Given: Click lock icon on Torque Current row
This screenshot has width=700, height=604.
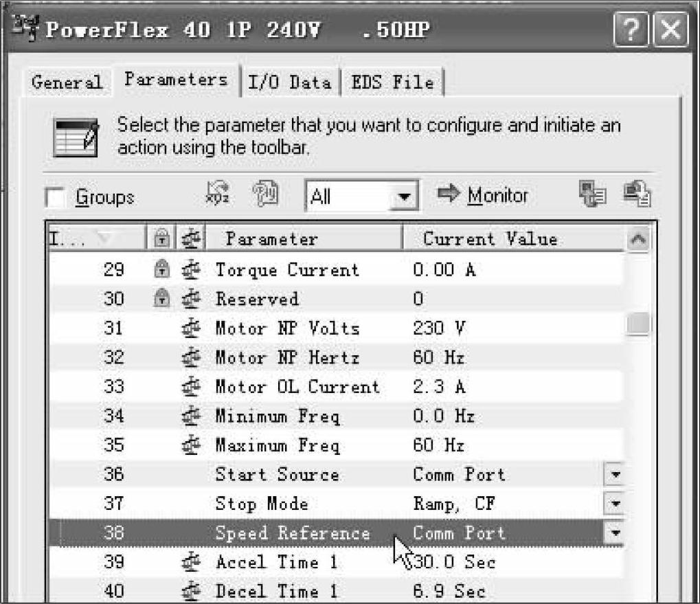Looking at the screenshot, I should 161,269.
